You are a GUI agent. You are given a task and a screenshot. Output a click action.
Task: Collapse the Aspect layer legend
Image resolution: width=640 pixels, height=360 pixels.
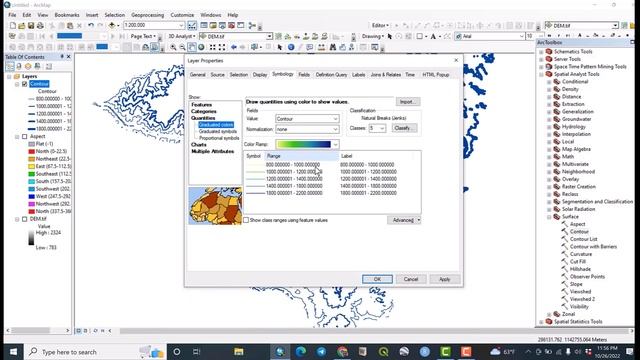click(x=17, y=137)
